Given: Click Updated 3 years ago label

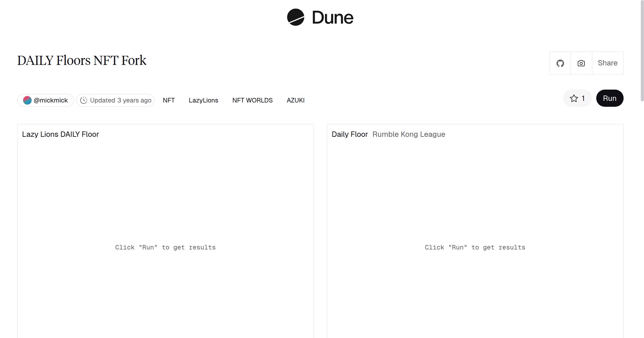Looking at the screenshot, I should 120,100.
